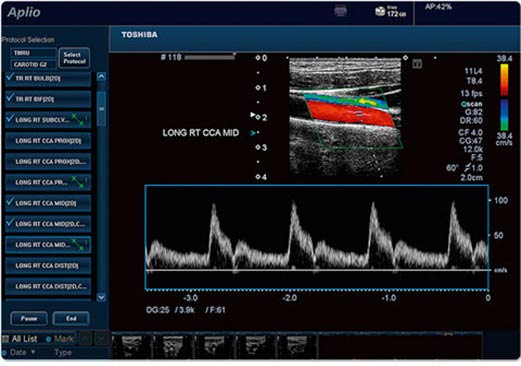This screenshot has height=366, width=521.
Task: Click the Pause button
Action: (29, 318)
